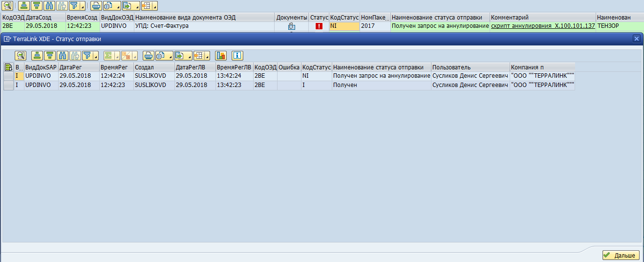The width and height of the screenshot is (644, 262).
Task: Click the Details icon in the dialog toolbar
Action: click(20, 56)
